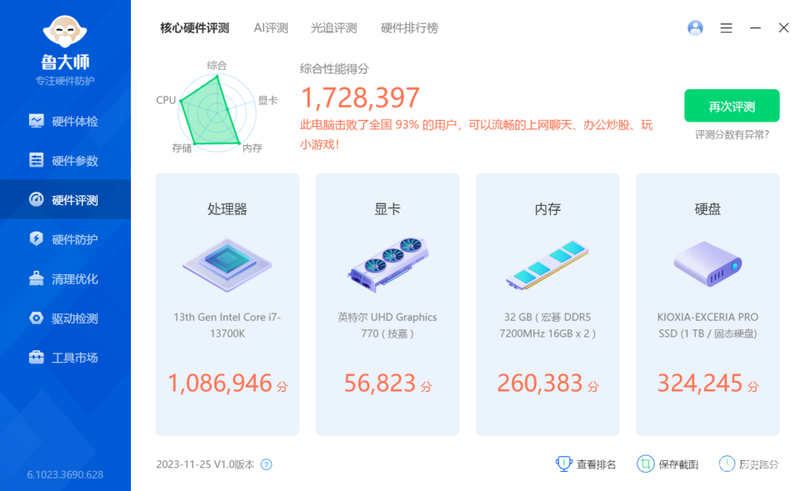The image size is (800, 491).
Task: Click the 保存截图 link text
Action: 678,464
